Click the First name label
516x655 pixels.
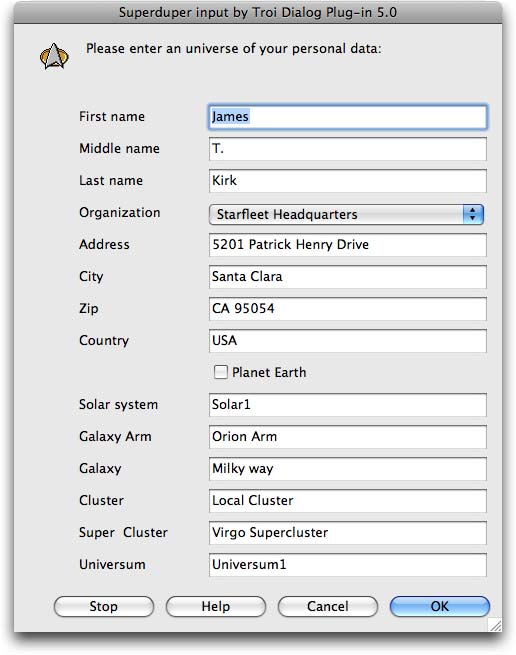click(112, 117)
